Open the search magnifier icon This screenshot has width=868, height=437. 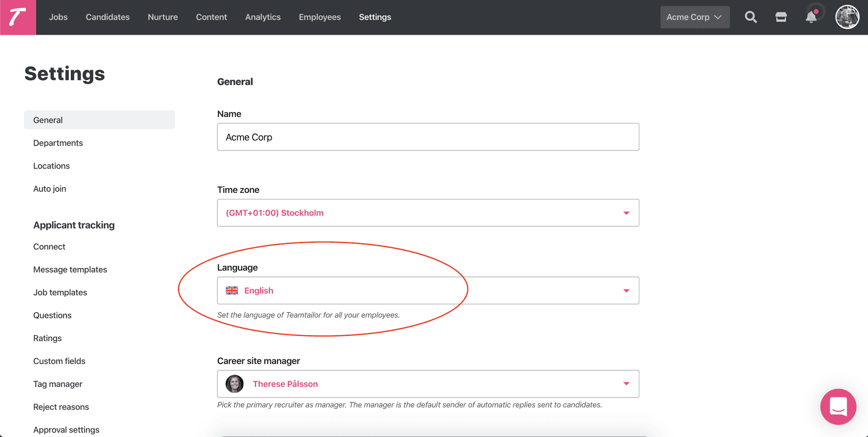point(751,17)
